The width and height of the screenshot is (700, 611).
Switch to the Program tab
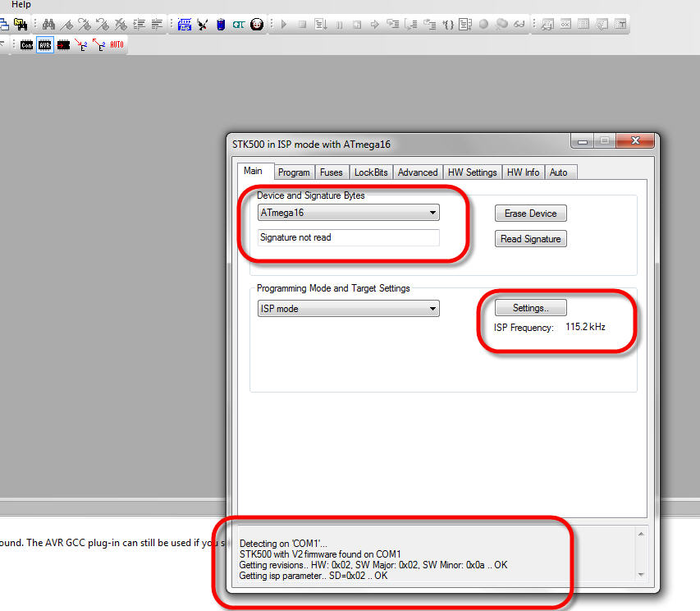[294, 172]
